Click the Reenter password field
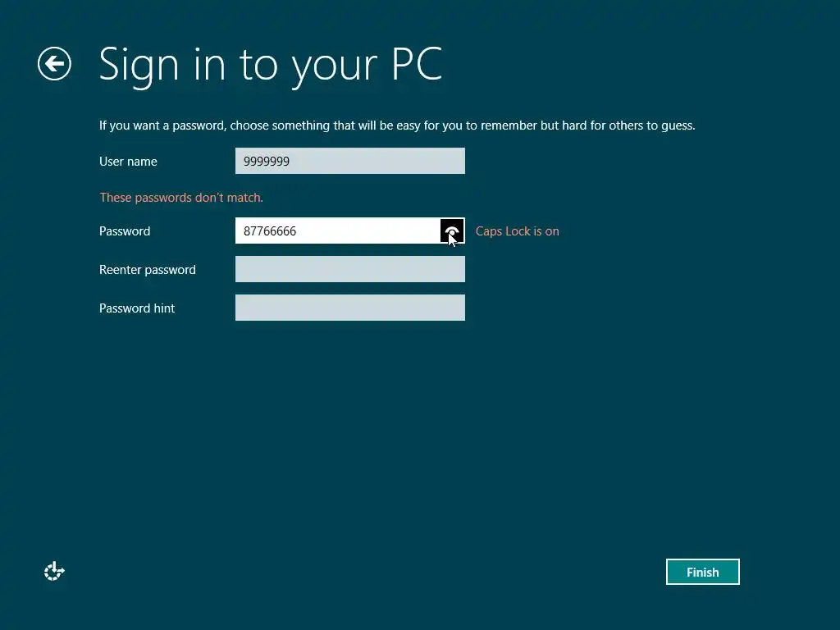This screenshot has height=630, width=840. 349,269
